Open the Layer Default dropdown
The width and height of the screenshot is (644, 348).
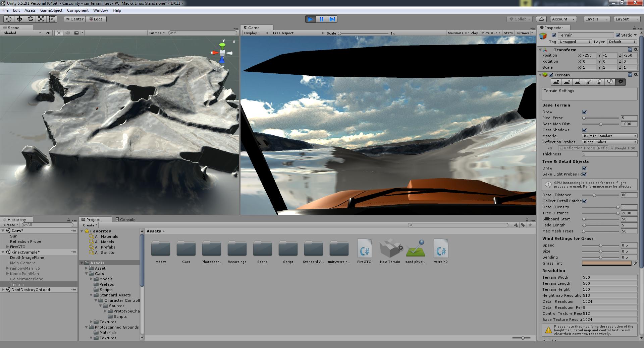click(x=622, y=42)
